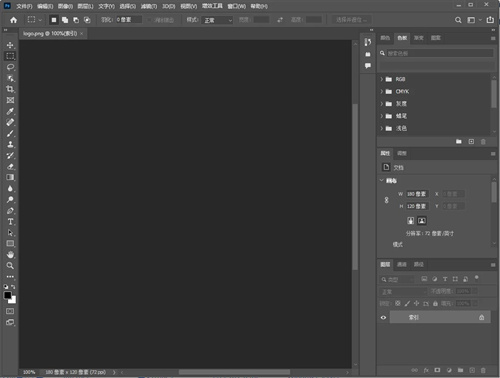The height and width of the screenshot is (378, 500).
Task: Click the swap foreground/background colors arrow
Action: 13,287
